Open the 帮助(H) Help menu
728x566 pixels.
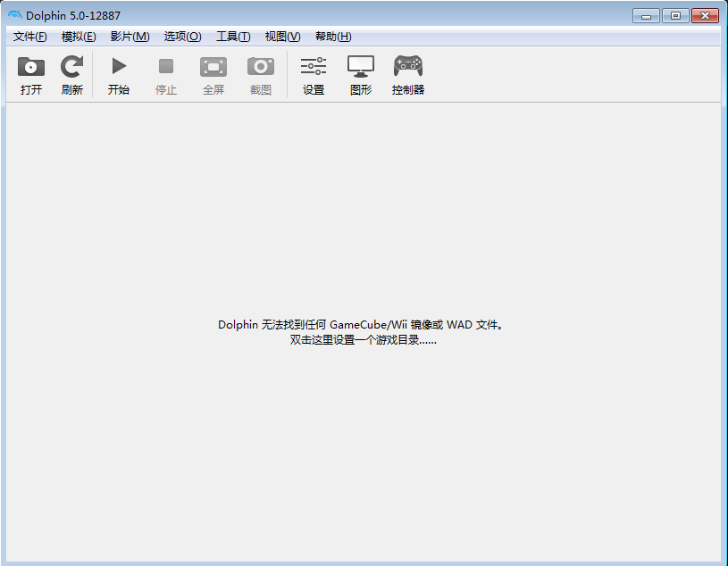[x=333, y=37]
